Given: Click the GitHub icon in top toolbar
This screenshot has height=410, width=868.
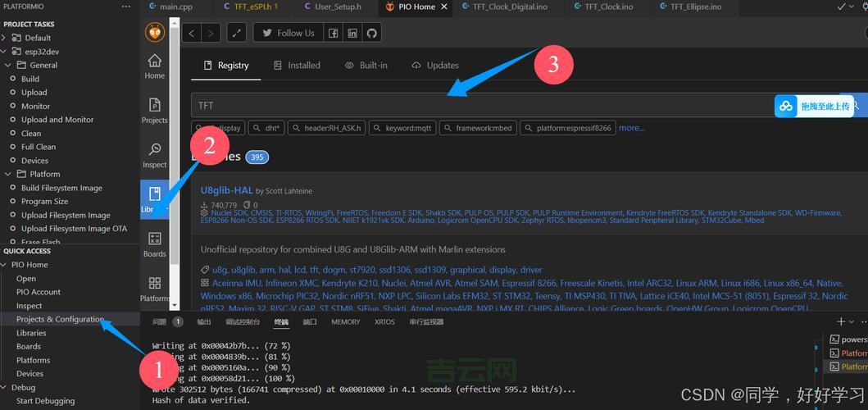Looking at the screenshot, I should tap(371, 33).
